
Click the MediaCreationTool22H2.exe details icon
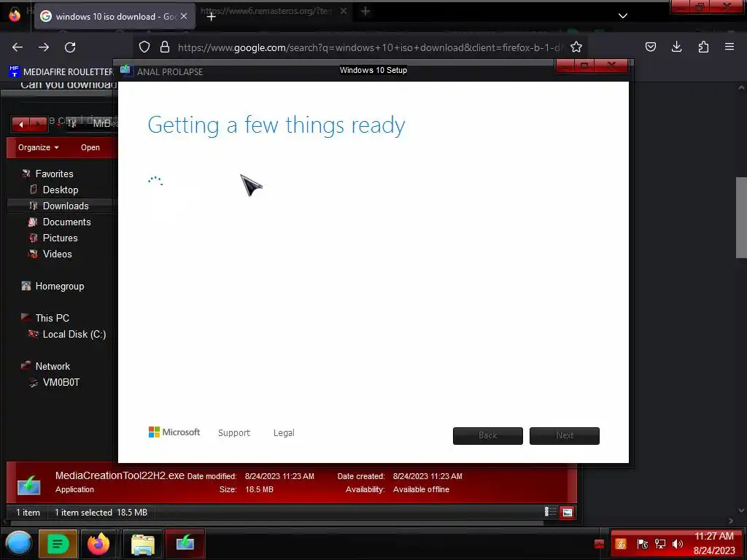pyautogui.click(x=29, y=484)
